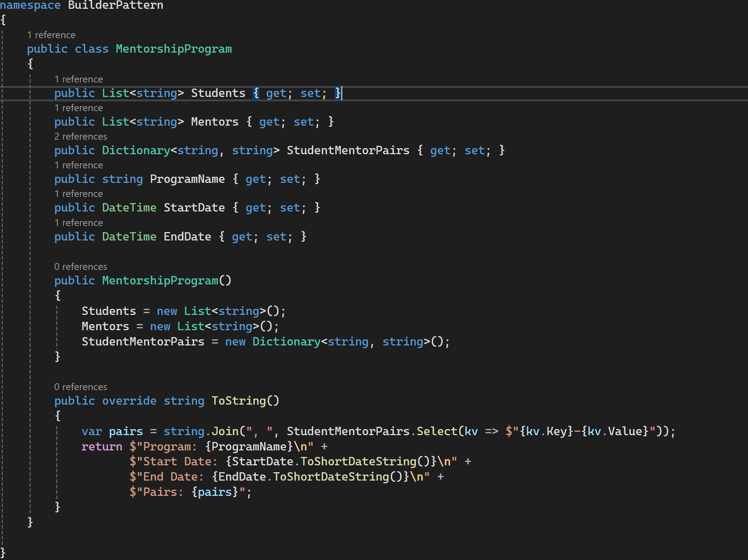Open CodeLens reference above MentorshipProgram class
748x560 pixels.
(51, 35)
